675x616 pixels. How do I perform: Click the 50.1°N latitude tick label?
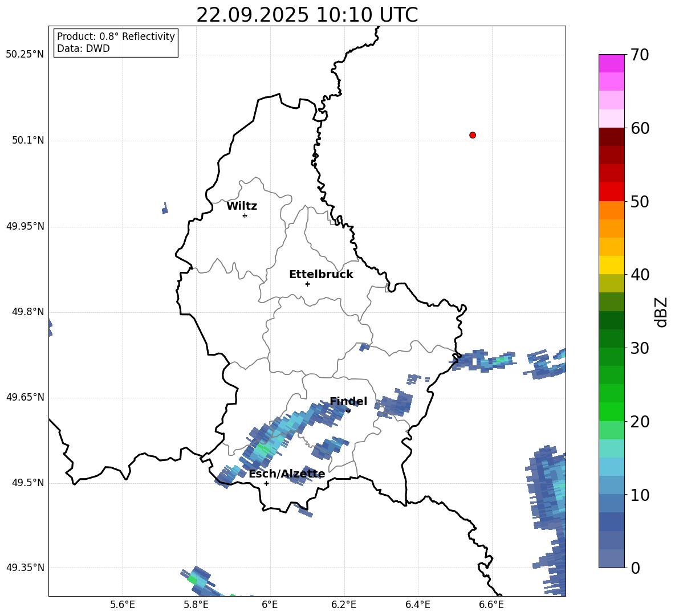pos(28,141)
